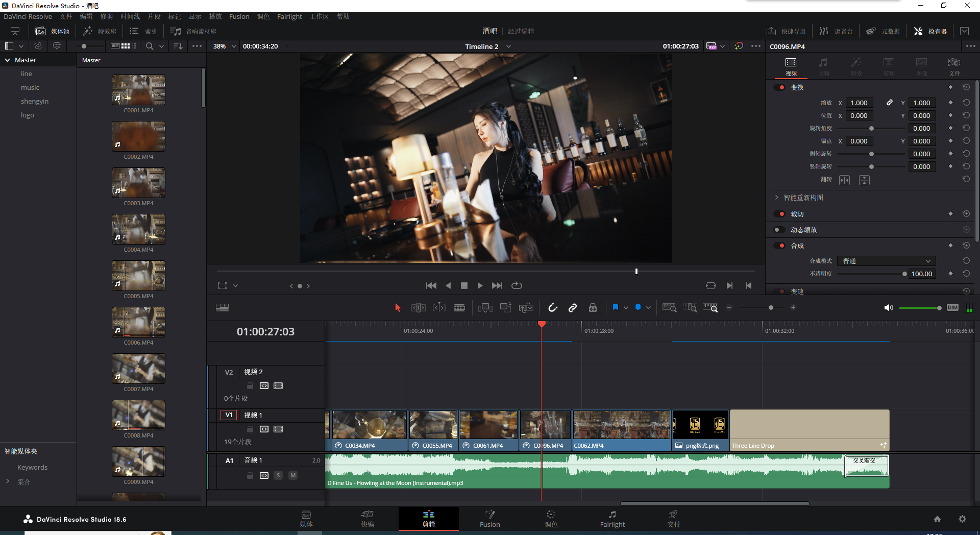Open the marker color dropdown arrow

pos(648,308)
